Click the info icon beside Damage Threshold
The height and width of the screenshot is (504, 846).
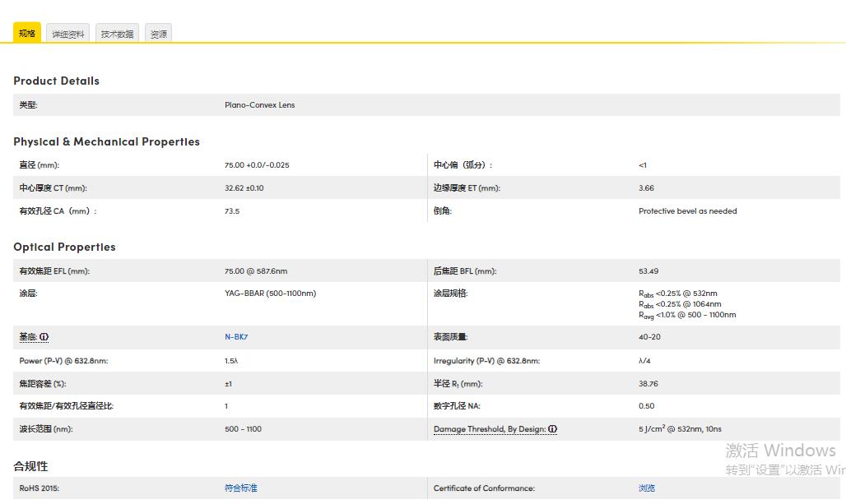[553, 429]
